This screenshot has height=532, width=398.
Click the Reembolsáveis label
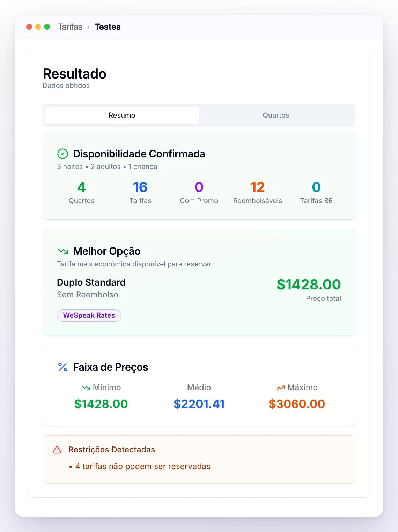258,201
